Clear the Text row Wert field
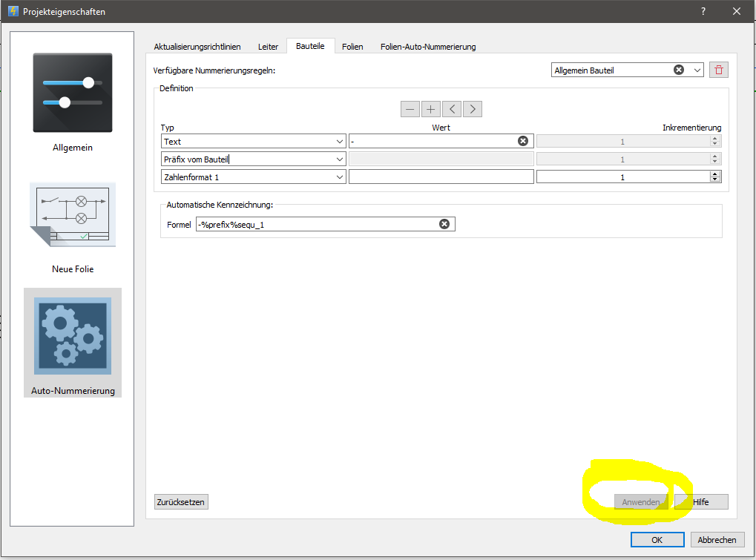The height and width of the screenshot is (560, 756). coord(523,141)
